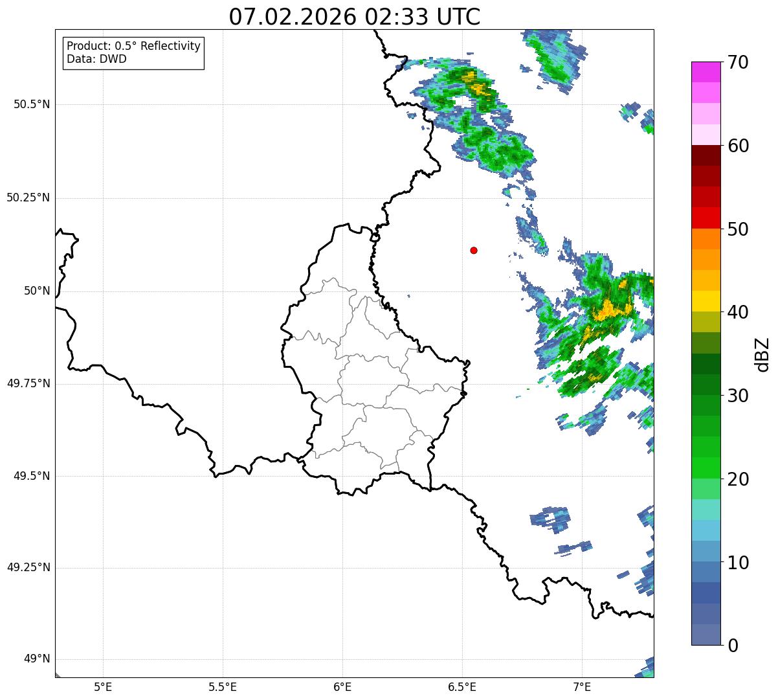Viewport: 778px width, 700px height.
Task: Click the 10 tick label on colorbar
Action: coord(738,562)
